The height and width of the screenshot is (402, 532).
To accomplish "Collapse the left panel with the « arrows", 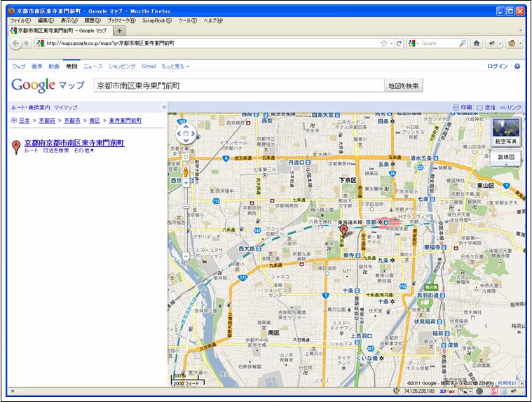I will (164, 107).
